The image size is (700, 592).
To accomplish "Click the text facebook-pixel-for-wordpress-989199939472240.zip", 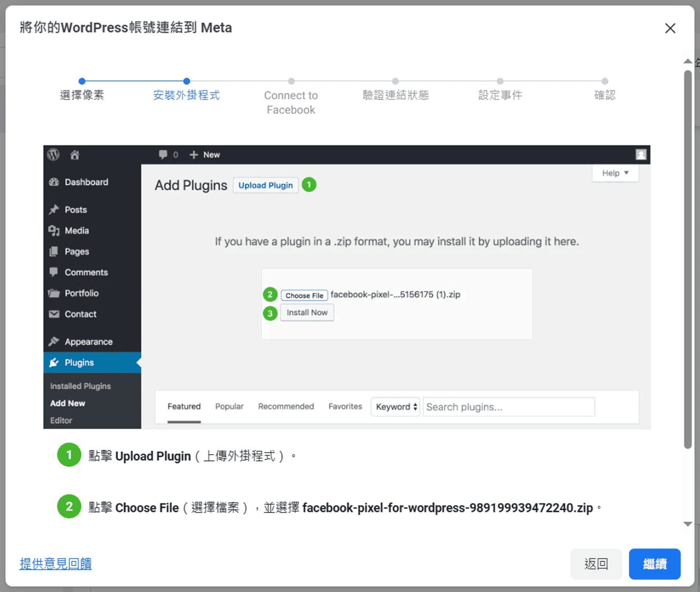I will 448,508.
